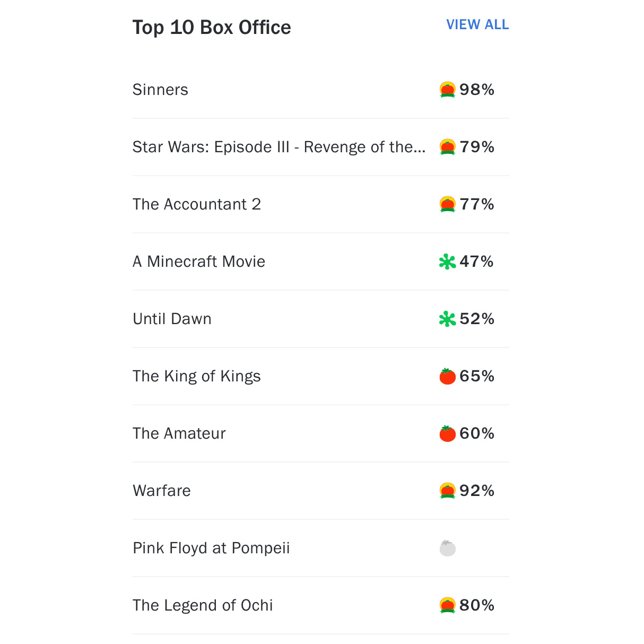Click the Certified Fresh tomato icon beside Sinners
The image size is (644, 644).
click(x=447, y=90)
